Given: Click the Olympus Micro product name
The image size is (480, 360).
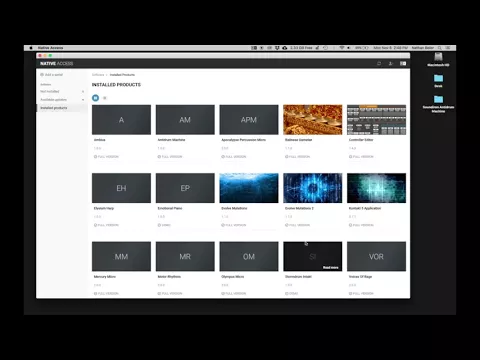Looking at the screenshot, I should (233, 277).
